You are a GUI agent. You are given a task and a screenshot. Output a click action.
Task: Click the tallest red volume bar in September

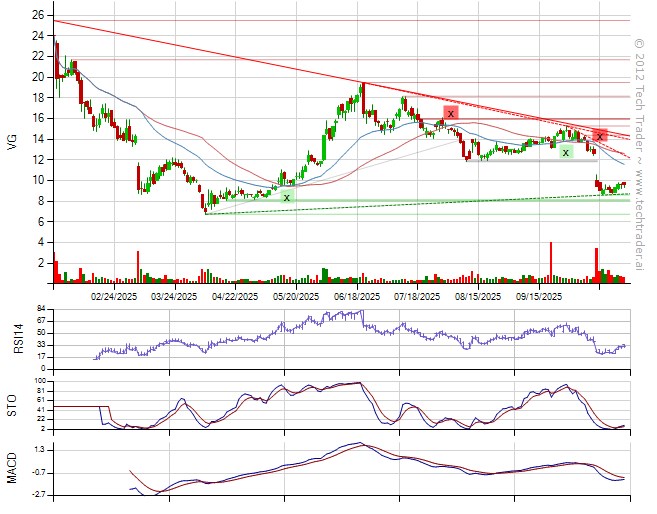[x=551, y=262]
